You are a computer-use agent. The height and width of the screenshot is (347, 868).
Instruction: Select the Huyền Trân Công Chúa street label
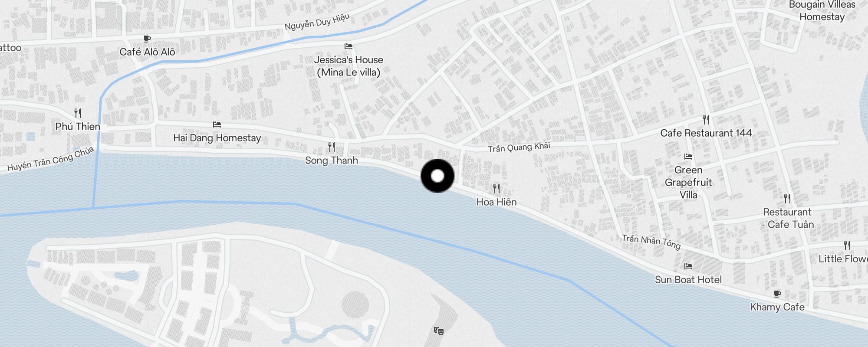click(51, 159)
